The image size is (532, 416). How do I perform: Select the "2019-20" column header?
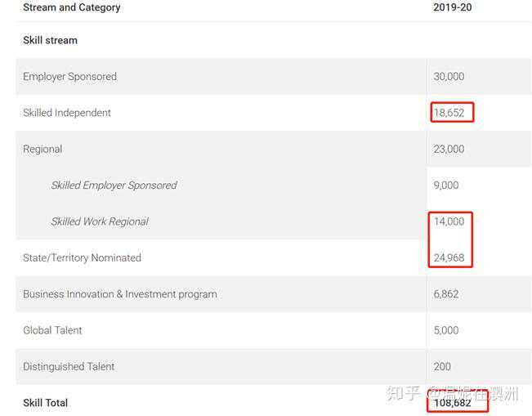452,7
